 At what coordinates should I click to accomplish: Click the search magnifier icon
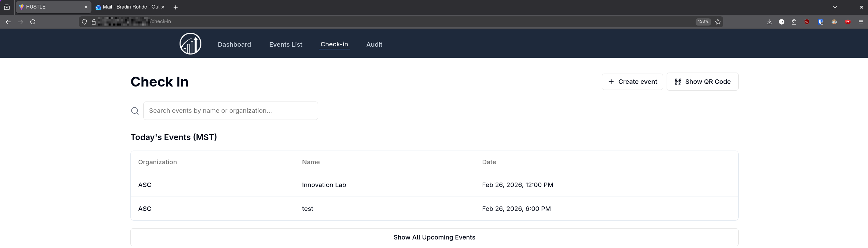pyautogui.click(x=135, y=111)
